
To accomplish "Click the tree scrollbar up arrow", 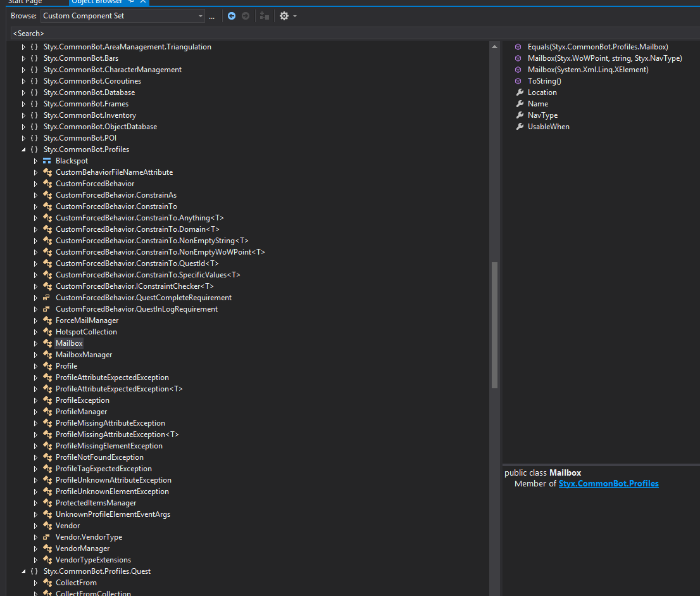I will pyautogui.click(x=495, y=47).
